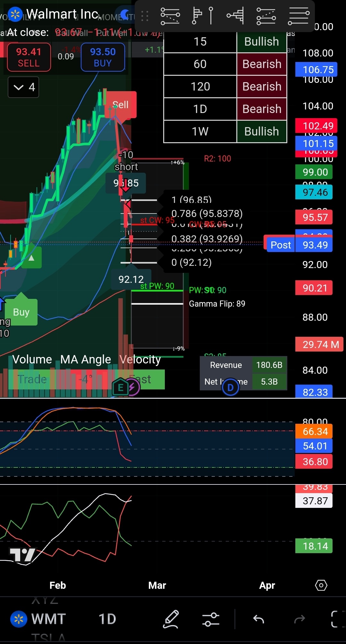Tap the green E earnings marker
346x644 pixels.
click(121, 387)
